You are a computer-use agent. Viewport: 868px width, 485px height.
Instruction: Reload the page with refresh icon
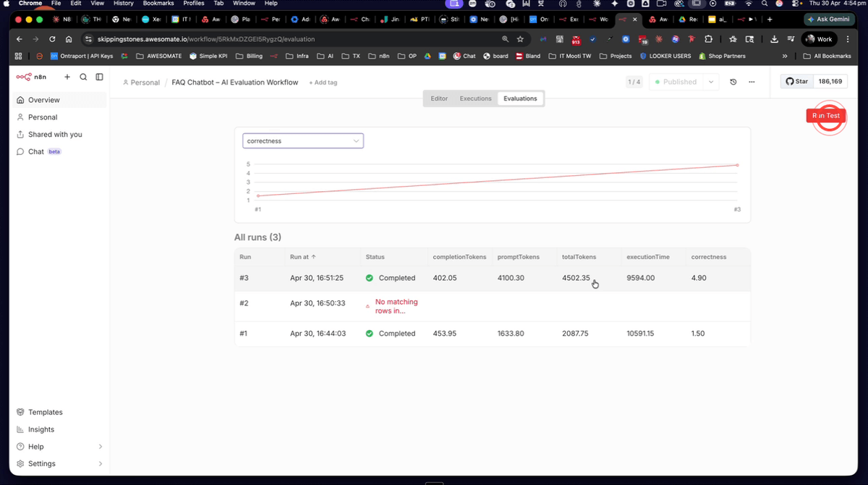coord(52,39)
